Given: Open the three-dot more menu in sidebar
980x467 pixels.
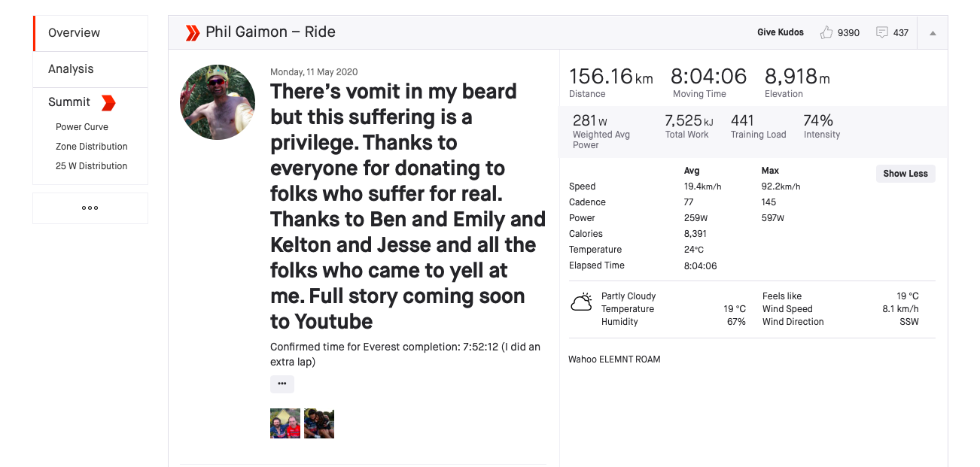Looking at the screenshot, I should tap(90, 208).
